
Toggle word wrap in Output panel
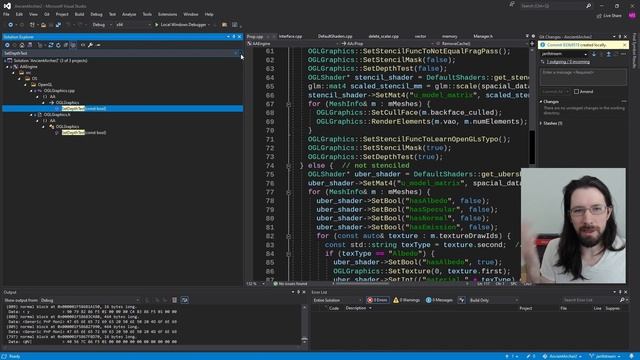click(x=184, y=300)
